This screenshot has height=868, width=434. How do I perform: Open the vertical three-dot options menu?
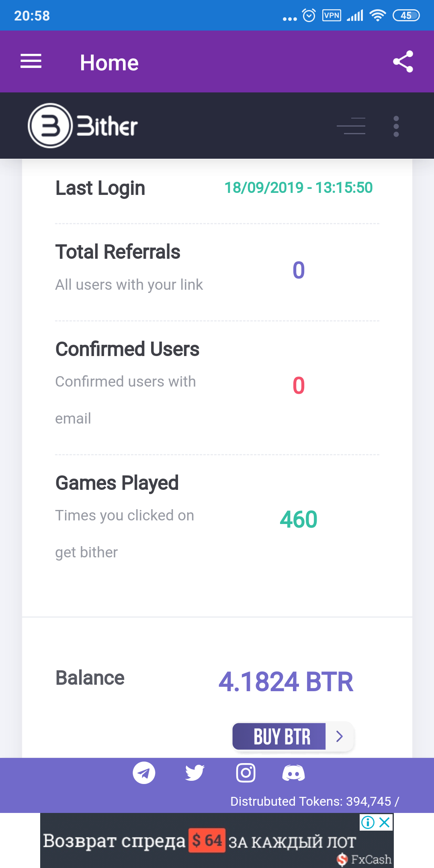click(396, 126)
